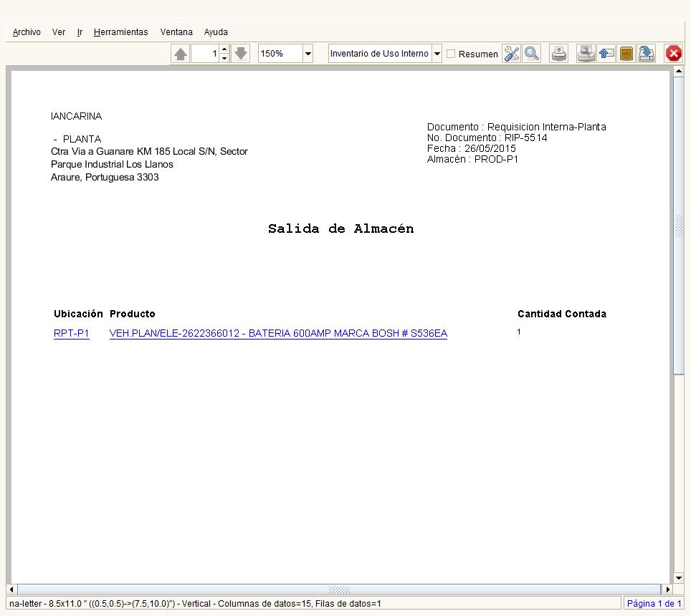Viewport: 691px width, 616px height.
Task: Open the Herramientas menu
Action: click(x=120, y=32)
